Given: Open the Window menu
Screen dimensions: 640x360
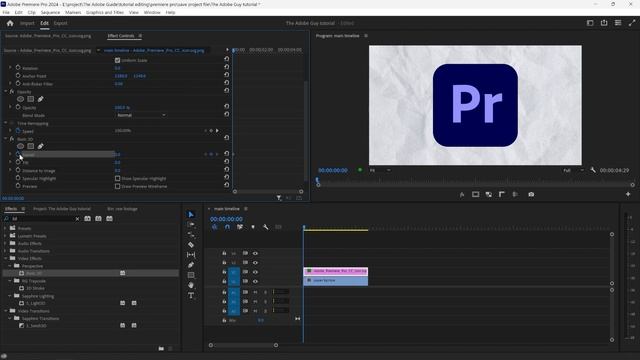Looking at the screenshot, I should coord(152,12).
